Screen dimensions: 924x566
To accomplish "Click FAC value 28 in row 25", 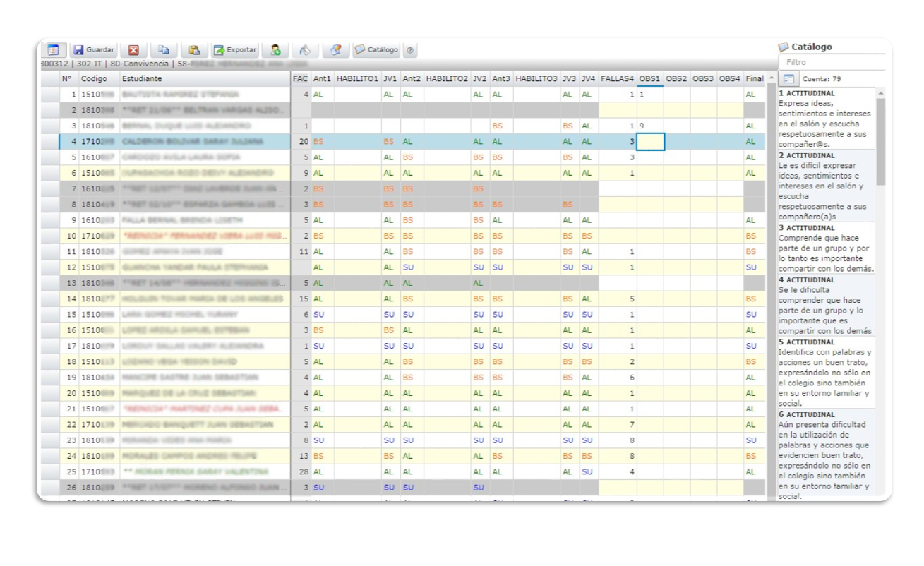I will 301,471.
